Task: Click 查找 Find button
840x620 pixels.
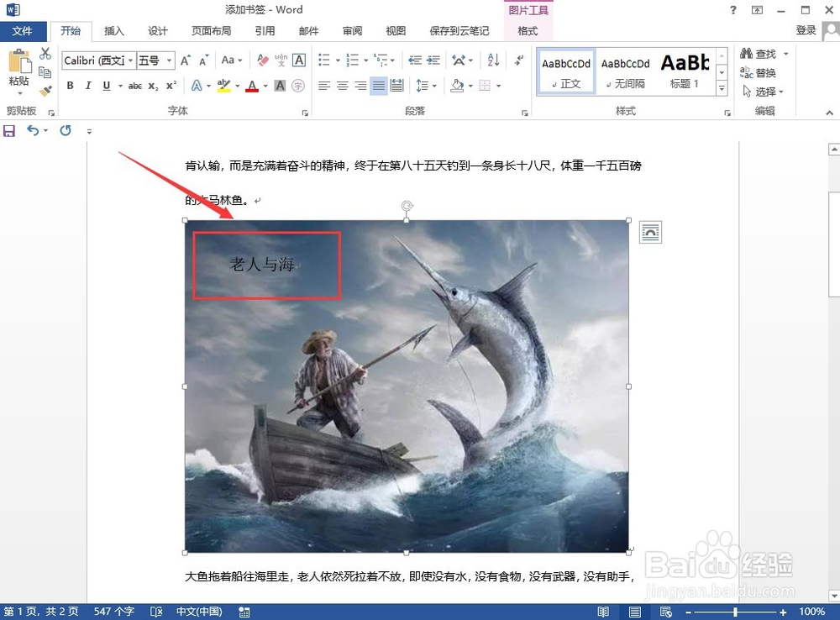Action: click(x=764, y=54)
